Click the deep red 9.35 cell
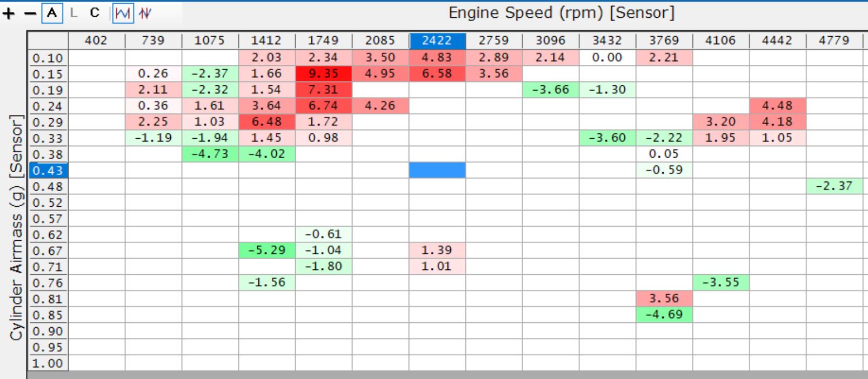This screenshot has height=379, width=868. (324, 74)
